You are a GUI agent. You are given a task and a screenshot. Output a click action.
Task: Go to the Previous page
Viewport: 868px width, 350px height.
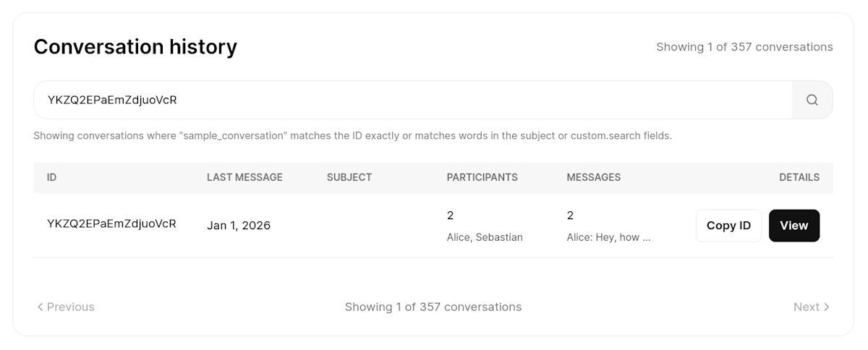tap(66, 307)
